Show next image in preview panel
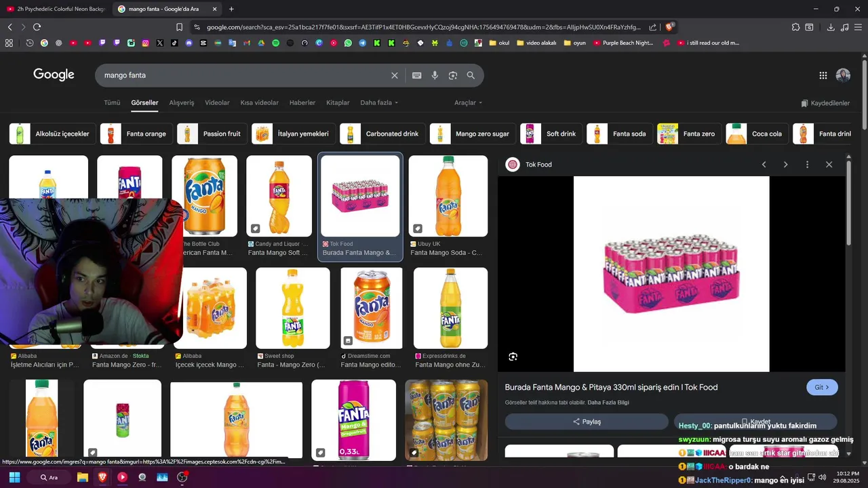This screenshot has height=488, width=868. (x=785, y=165)
